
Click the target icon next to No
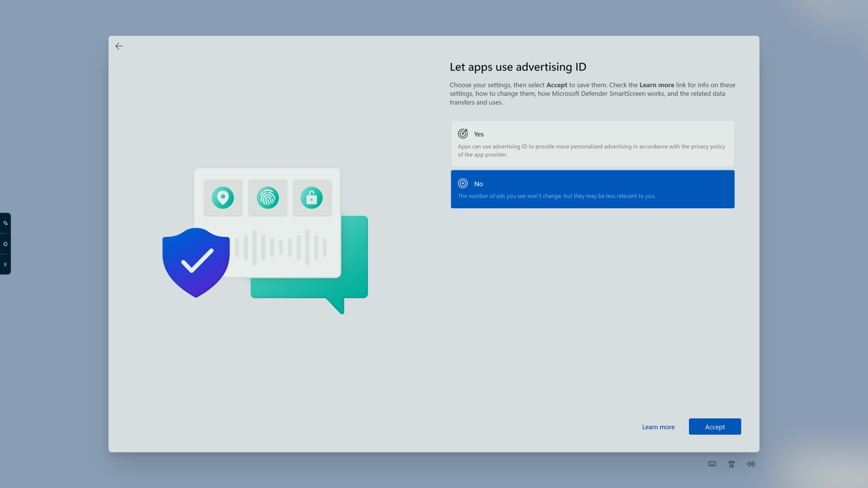[463, 183]
